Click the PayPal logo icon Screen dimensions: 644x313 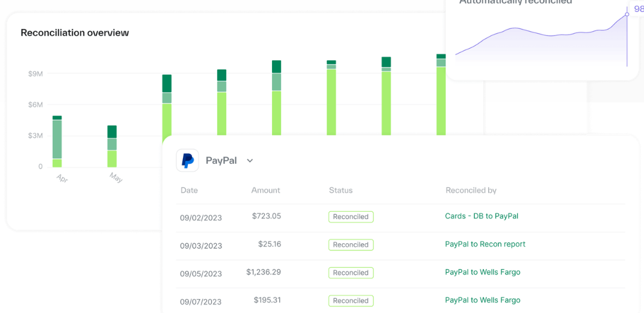[x=188, y=160]
